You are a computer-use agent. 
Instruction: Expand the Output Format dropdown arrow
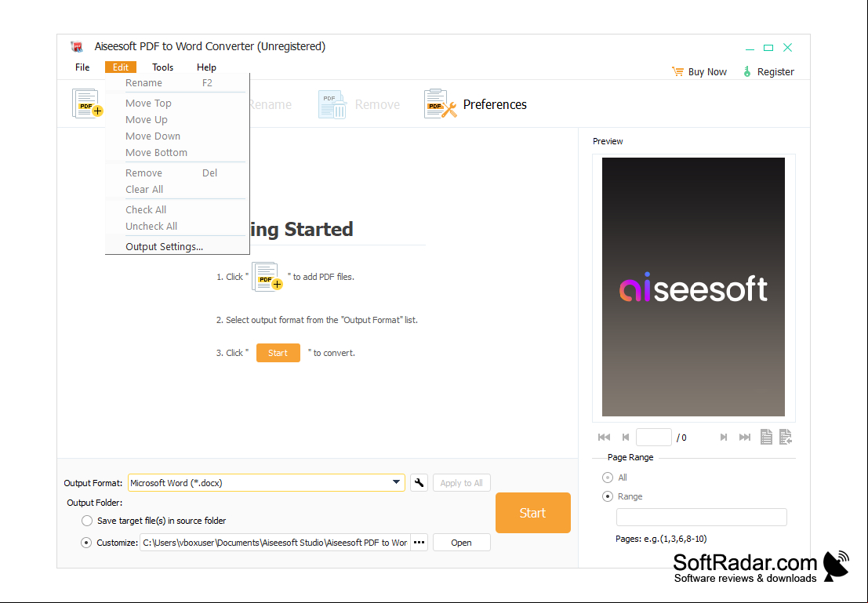[396, 482]
